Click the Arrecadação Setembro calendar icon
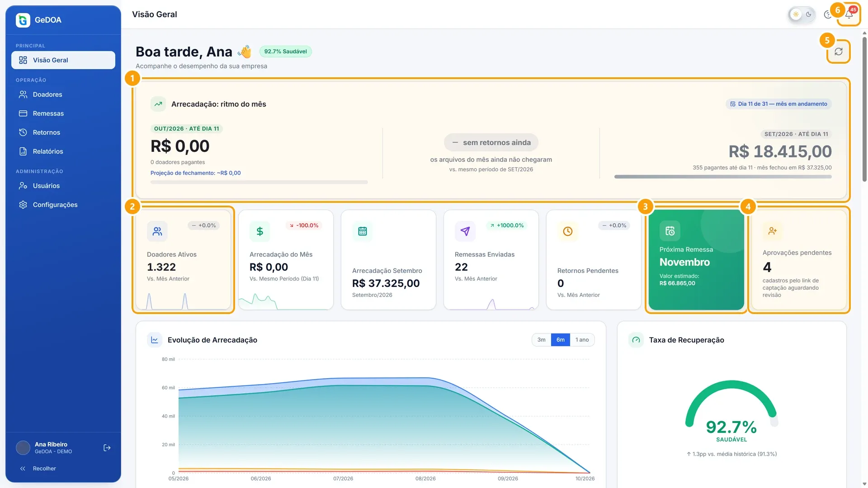This screenshot has width=868, height=488. [363, 231]
